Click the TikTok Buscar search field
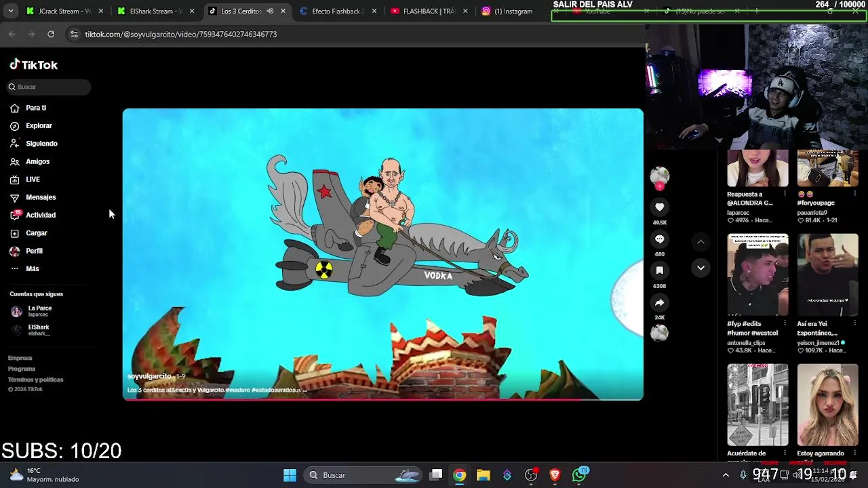The image size is (868, 488). click(x=49, y=87)
